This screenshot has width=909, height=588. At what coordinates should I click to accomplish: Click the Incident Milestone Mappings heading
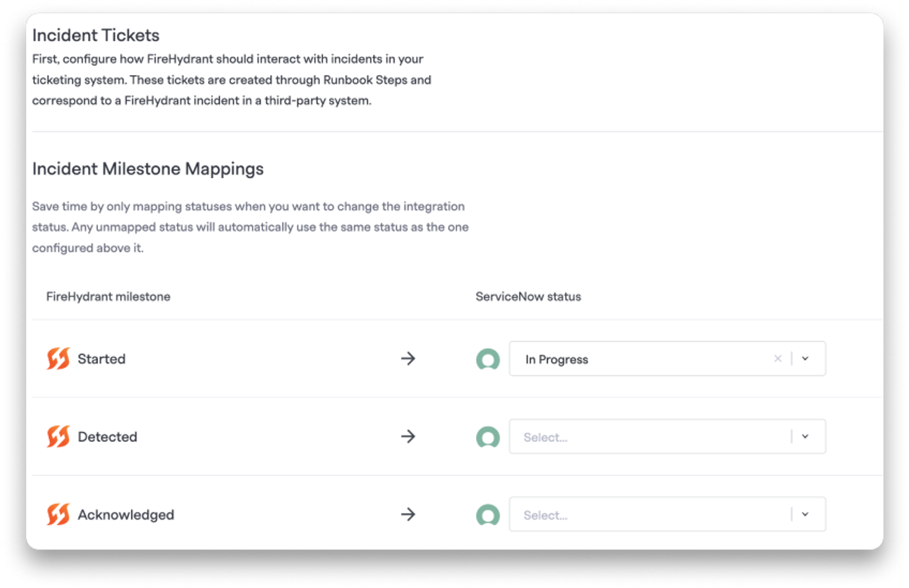[148, 169]
